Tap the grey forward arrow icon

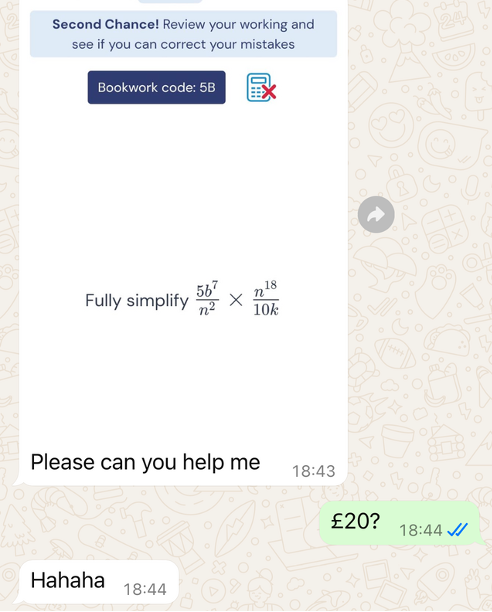click(x=376, y=214)
